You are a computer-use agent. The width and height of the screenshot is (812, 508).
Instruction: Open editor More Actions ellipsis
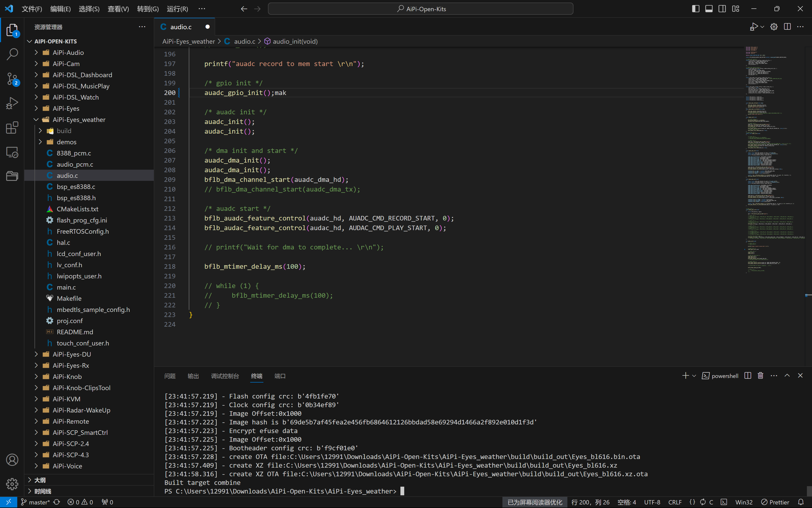pos(800,27)
